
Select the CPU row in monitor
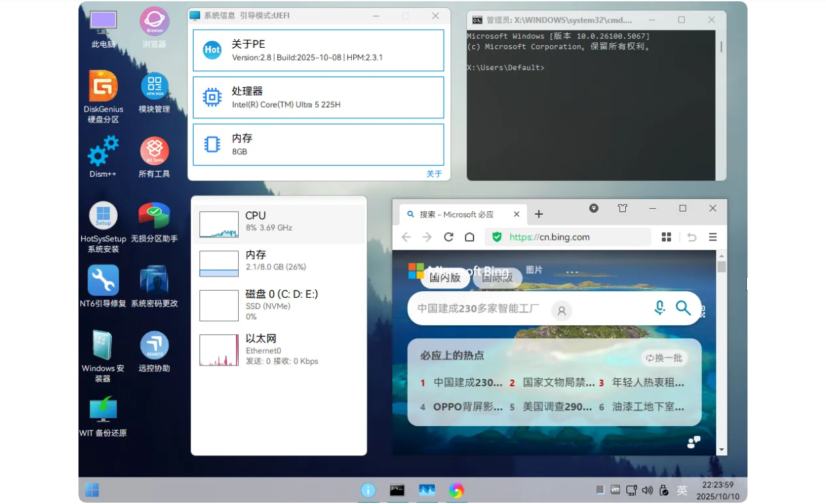tap(279, 224)
